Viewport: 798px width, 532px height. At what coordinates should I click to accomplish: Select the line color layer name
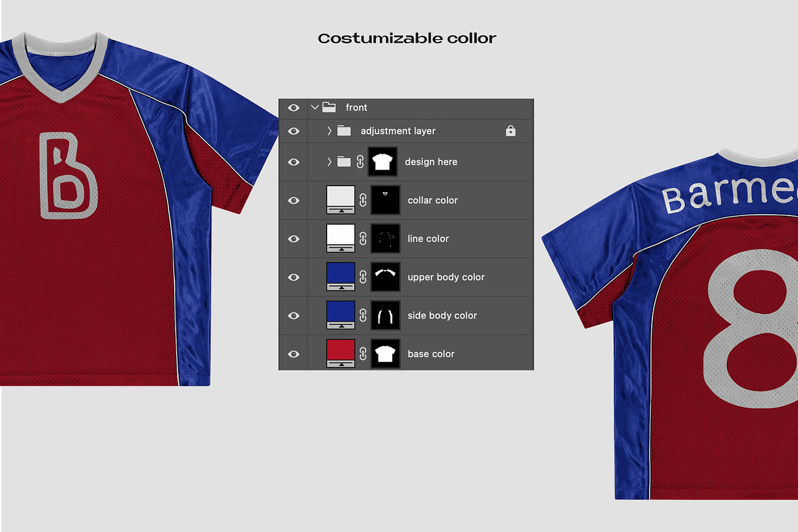point(428,239)
